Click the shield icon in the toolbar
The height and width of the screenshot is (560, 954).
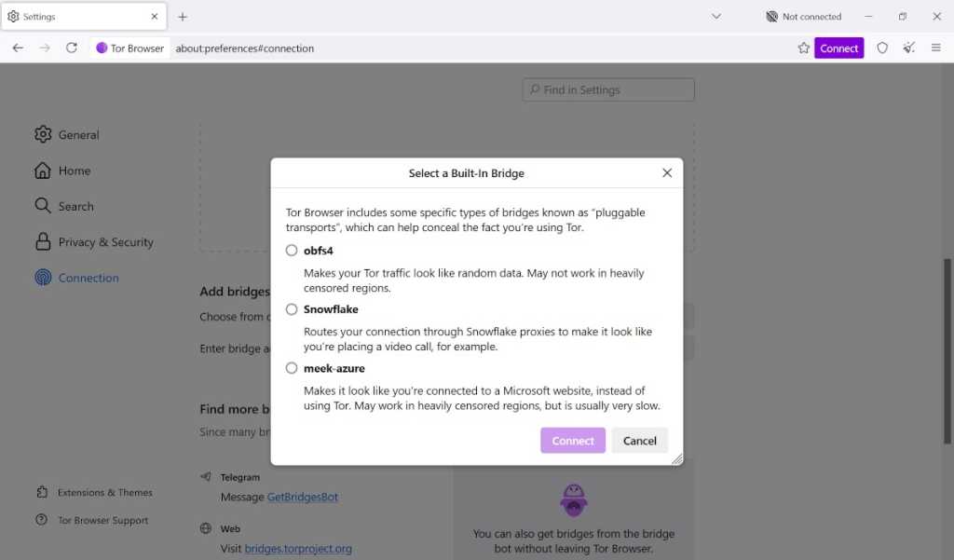point(881,48)
